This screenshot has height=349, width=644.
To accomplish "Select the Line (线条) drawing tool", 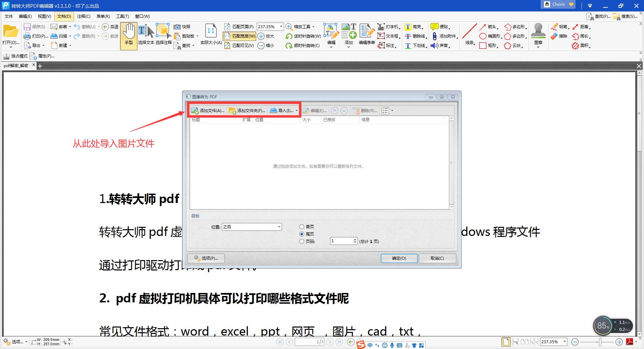I will pos(470,34).
